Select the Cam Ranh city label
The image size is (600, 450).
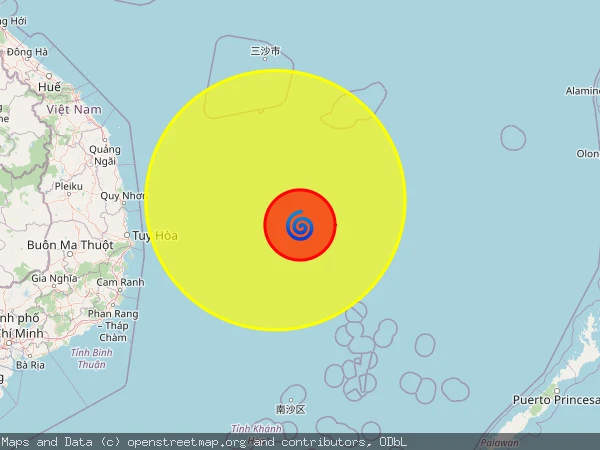[x=120, y=282]
